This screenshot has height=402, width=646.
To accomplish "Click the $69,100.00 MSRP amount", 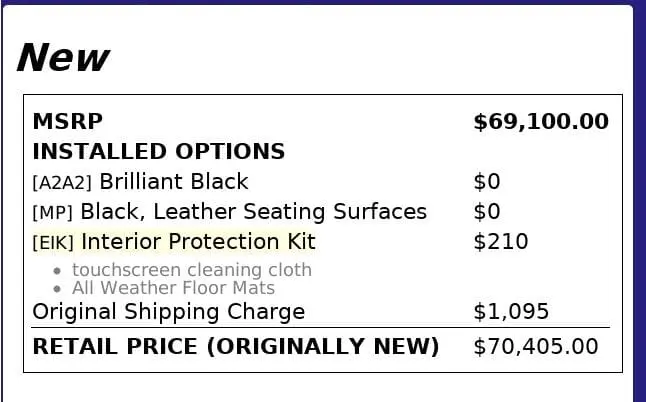I will (x=541, y=122).
